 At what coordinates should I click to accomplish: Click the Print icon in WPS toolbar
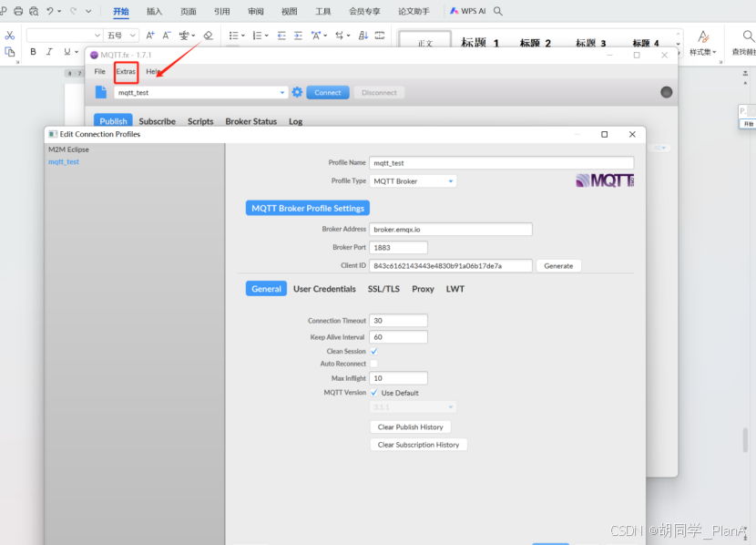click(x=18, y=11)
